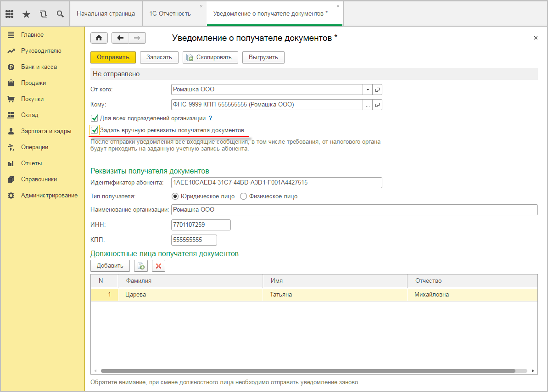Switch to Начальная страница tab

pos(106,14)
